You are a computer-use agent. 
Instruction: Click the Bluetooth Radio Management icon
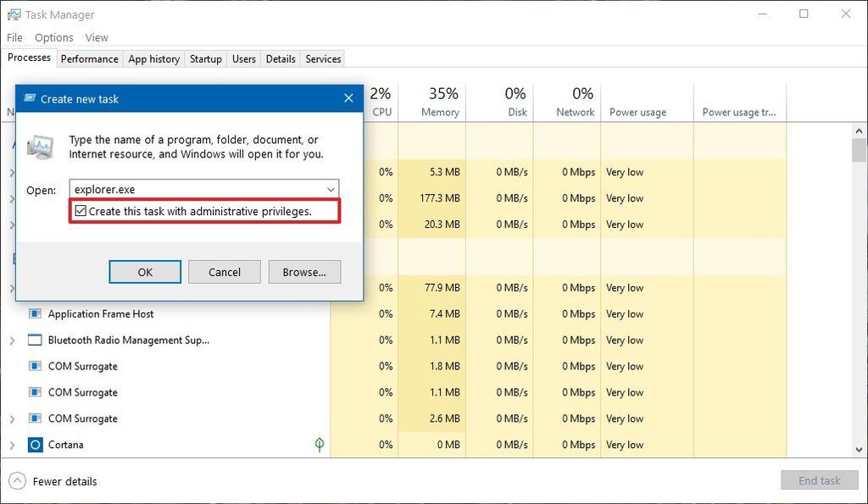(36, 340)
